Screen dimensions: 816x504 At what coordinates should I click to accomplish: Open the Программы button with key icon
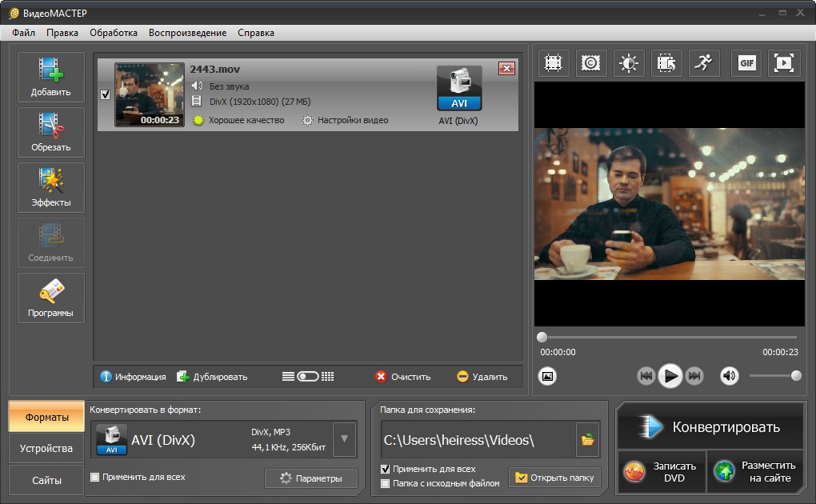[x=51, y=298]
